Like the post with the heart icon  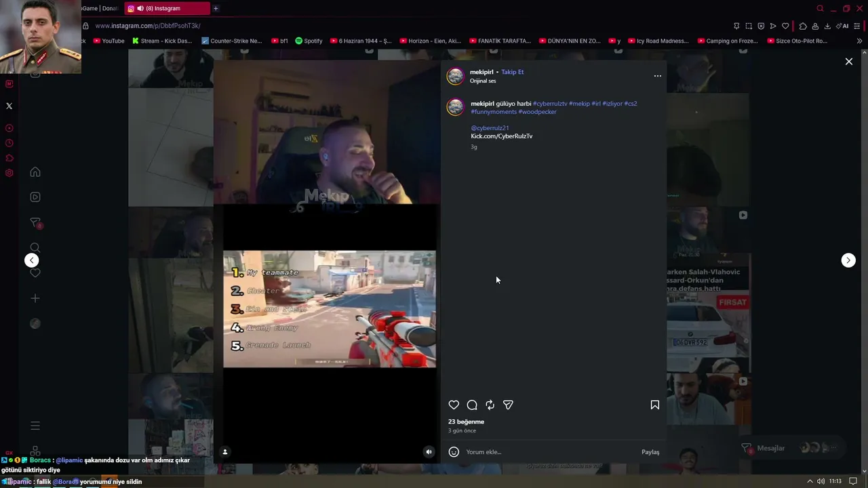click(454, 405)
